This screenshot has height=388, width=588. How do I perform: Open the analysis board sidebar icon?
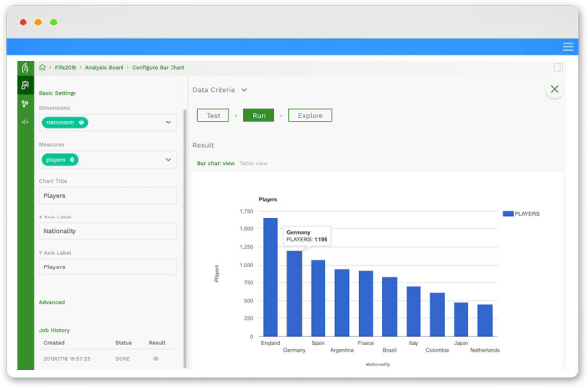pyautogui.click(x=25, y=85)
